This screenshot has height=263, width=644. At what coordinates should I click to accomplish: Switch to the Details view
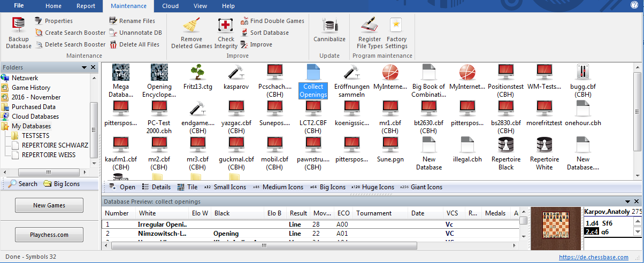[156, 187]
